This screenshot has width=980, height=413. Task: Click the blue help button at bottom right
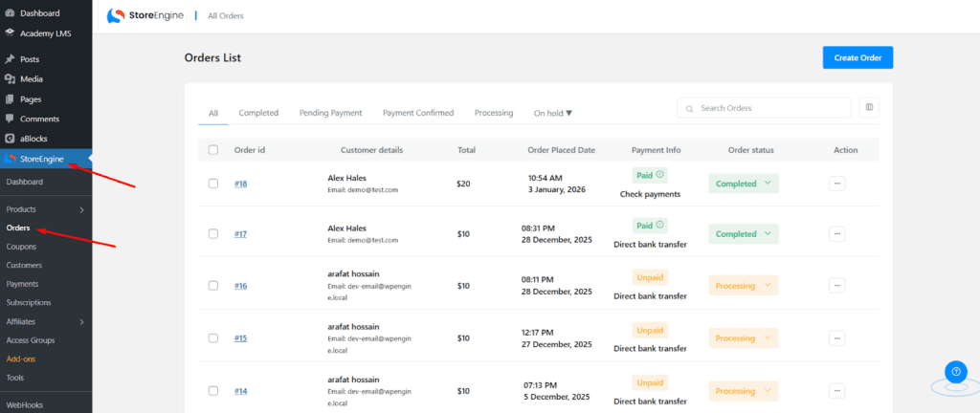tap(955, 373)
